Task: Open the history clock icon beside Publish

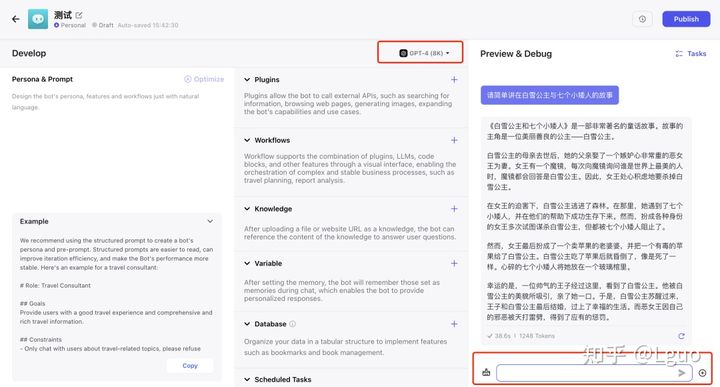Action: (x=642, y=19)
